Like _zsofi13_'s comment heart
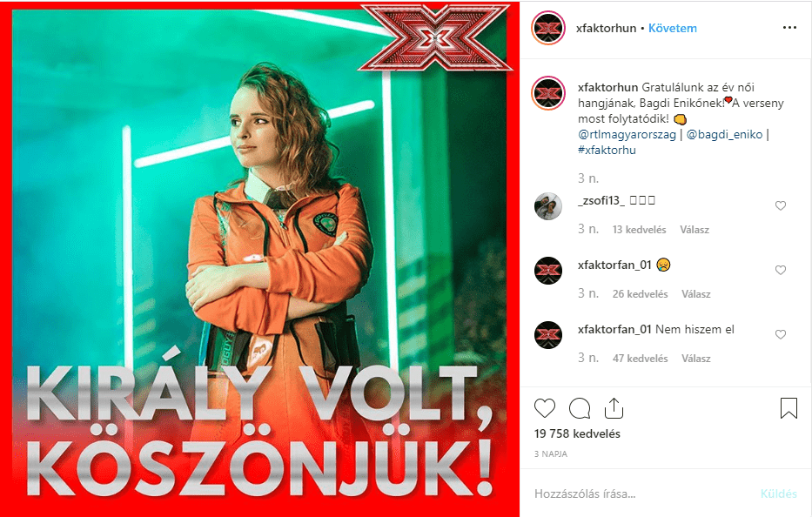This screenshot has height=517, width=812. coord(781,205)
